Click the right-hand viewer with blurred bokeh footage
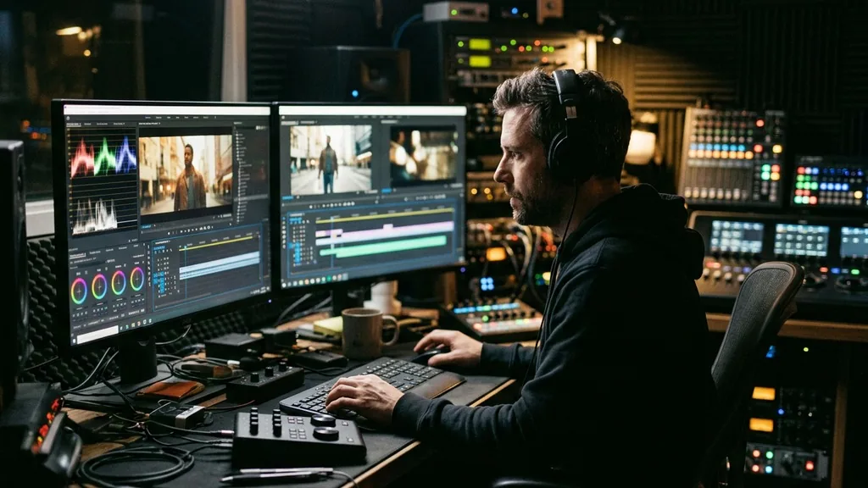Screen dimensions: 868x488 [x=424, y=157]
